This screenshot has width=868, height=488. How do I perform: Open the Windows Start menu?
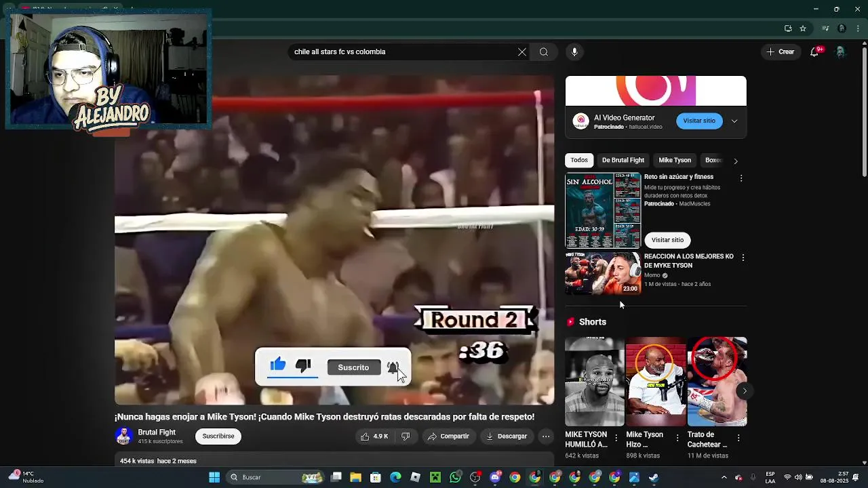click(x=214, y=477)
